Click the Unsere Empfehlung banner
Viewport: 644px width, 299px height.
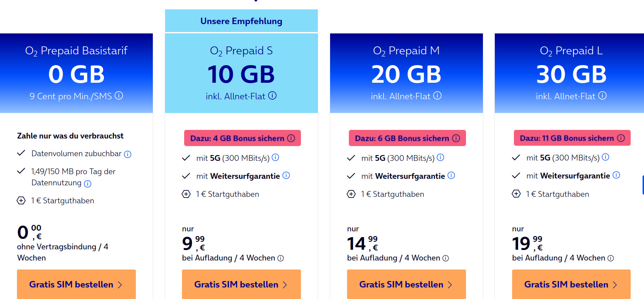pos(241,21)
